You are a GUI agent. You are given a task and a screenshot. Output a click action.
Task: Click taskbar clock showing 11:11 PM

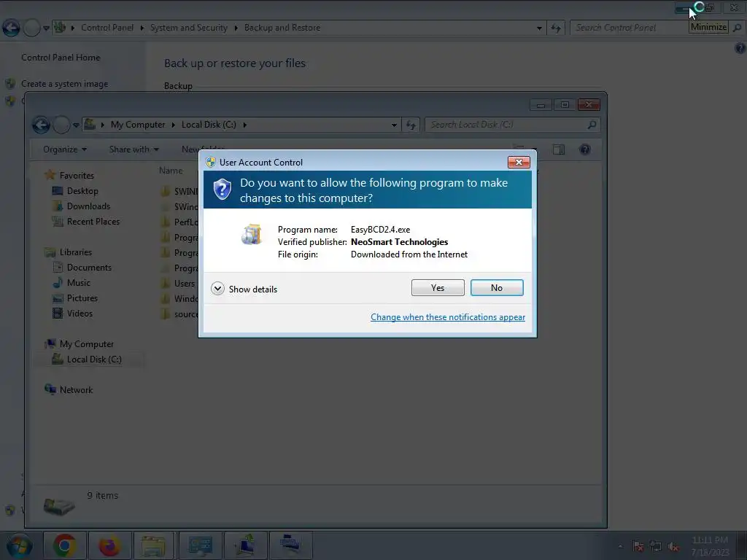[710, 546]
